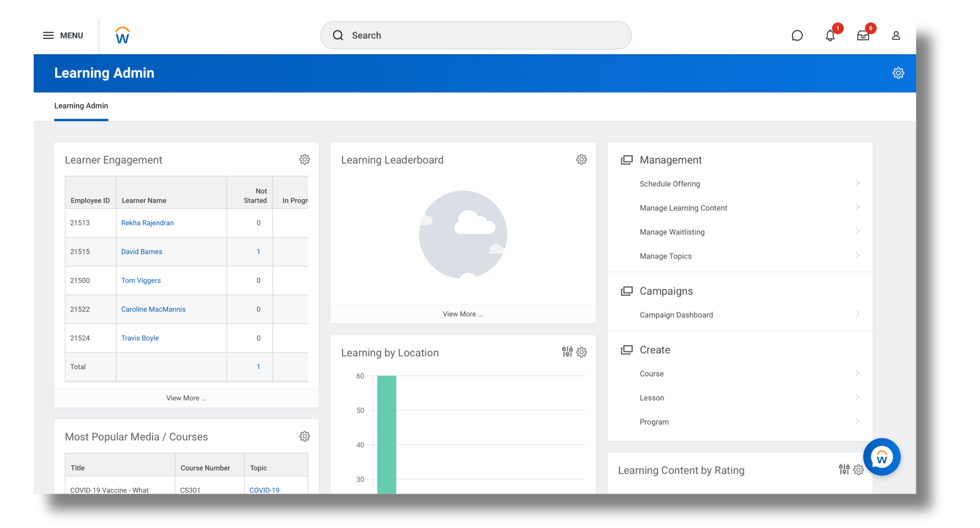Image resolution: width=980 pixels, height=528 pixels.
Task: Open the inbox with 6 items
Action: 863,35
